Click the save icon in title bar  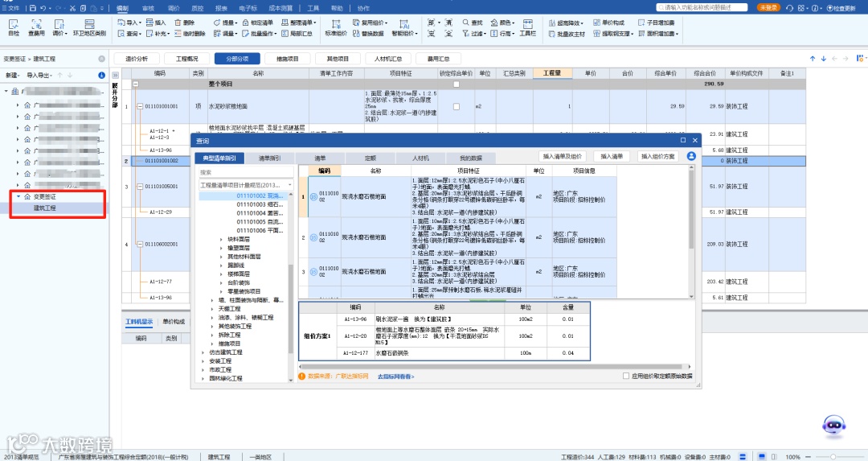pyautogui.click(x=33, y=8)
